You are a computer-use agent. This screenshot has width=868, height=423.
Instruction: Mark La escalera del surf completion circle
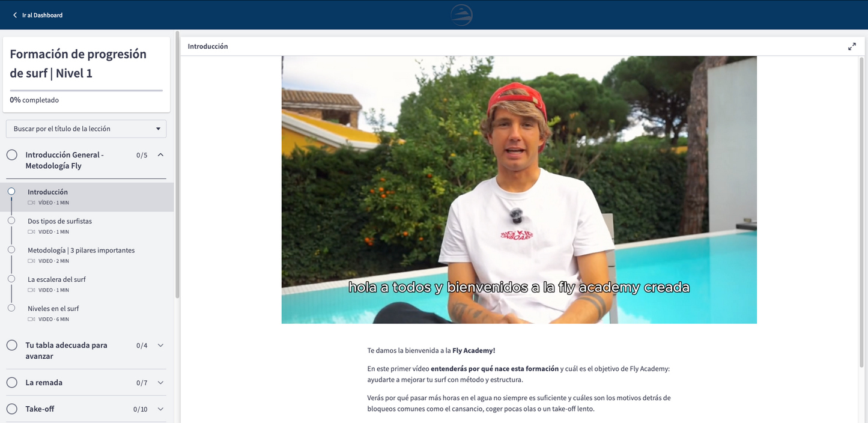click(11, 279)
